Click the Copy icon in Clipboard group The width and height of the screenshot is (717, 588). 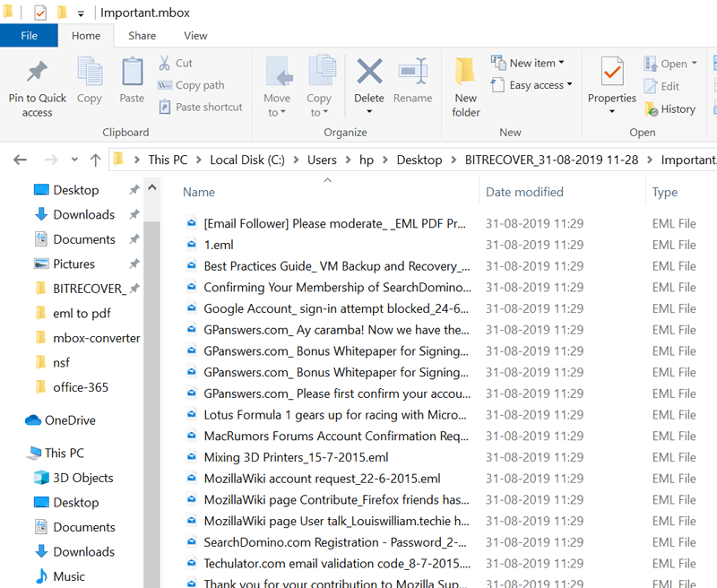point(90,73)
